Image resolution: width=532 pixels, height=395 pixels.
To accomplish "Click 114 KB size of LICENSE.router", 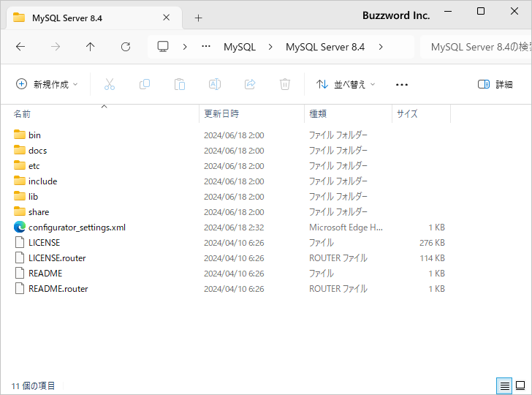I will 432,258.
